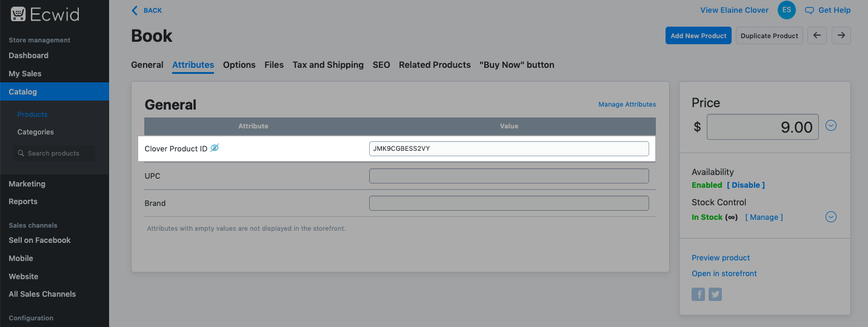Screen dimensions: 868x327
Task: Expand the stock control chevron
Action: tap(831, 217)
